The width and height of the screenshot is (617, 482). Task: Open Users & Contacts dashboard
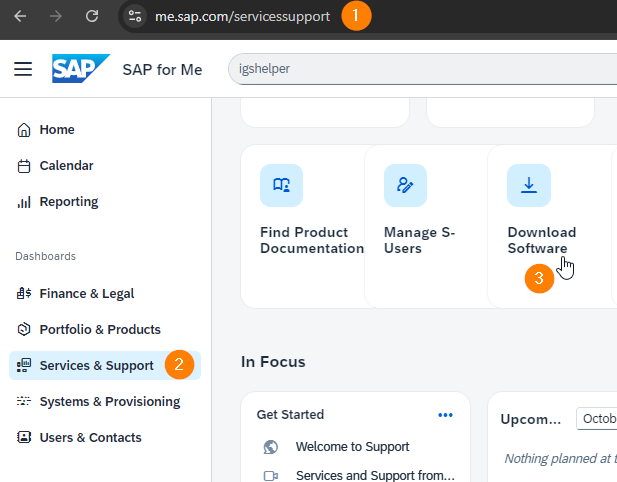point(91,438)
